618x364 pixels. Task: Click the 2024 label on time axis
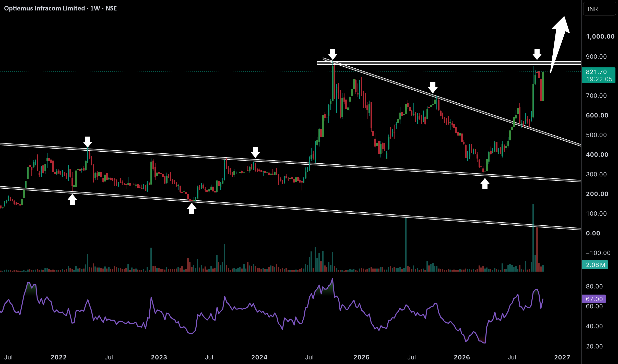pos(259,357)
